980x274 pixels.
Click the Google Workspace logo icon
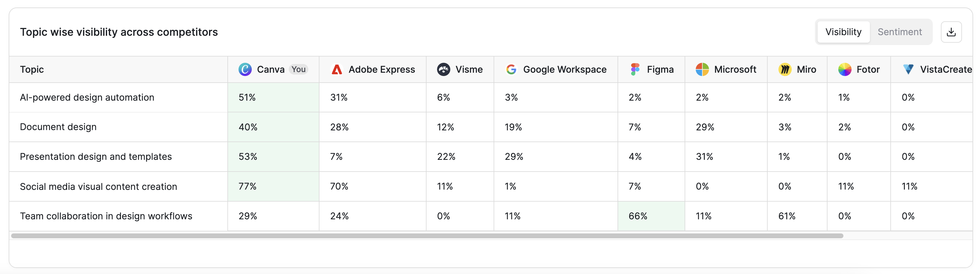coord(511,69)
